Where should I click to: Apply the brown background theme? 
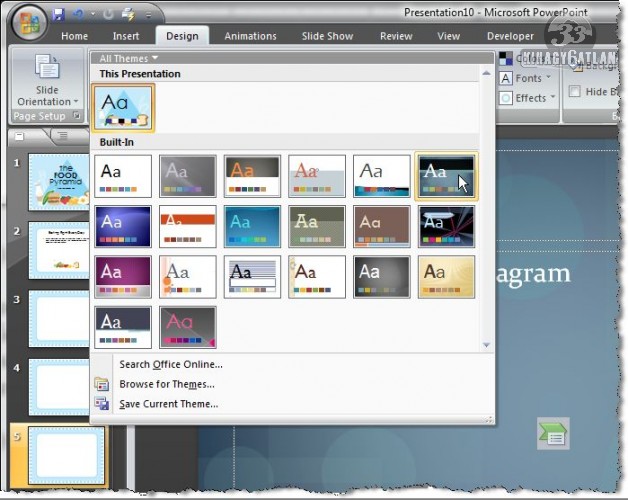382,226
